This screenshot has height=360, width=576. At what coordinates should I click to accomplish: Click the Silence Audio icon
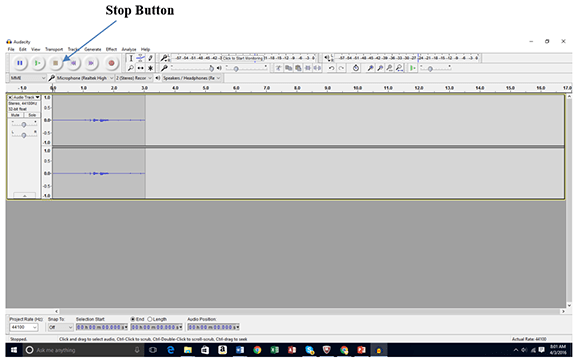(x=317, y=68)
